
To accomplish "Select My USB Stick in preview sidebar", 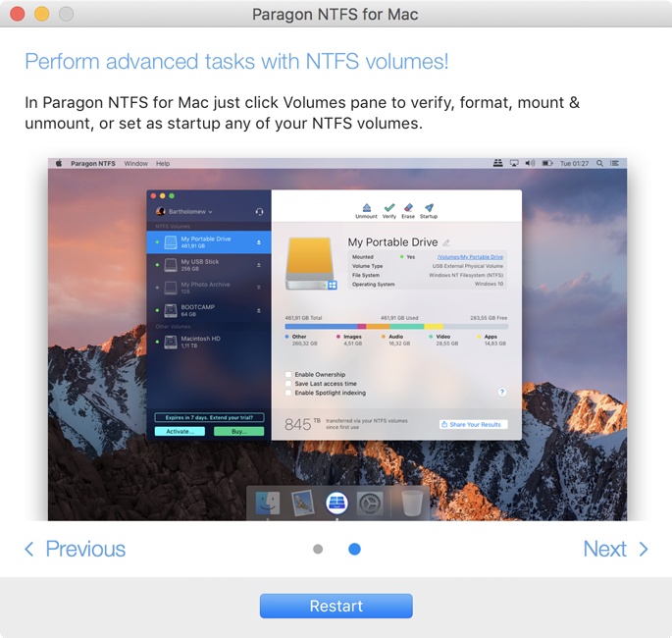I will click(x=209, y=265).
